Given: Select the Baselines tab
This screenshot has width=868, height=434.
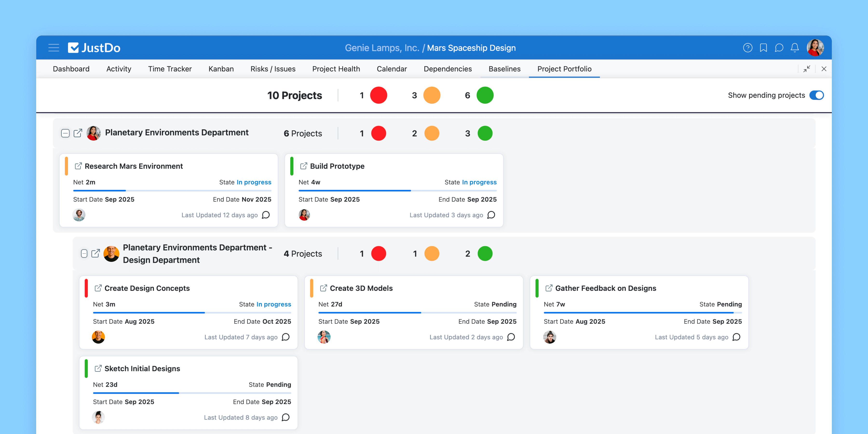Looking at the screenshot, I should coord(504,69).
